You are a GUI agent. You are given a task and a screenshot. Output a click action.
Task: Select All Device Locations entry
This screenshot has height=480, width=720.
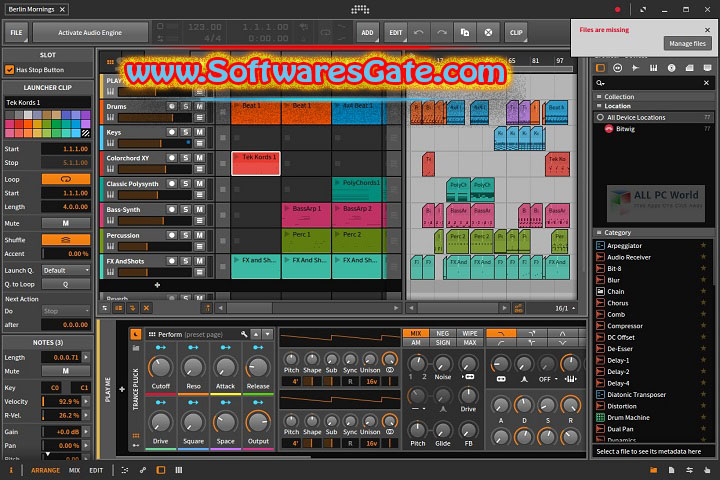[x=653, y=118]
